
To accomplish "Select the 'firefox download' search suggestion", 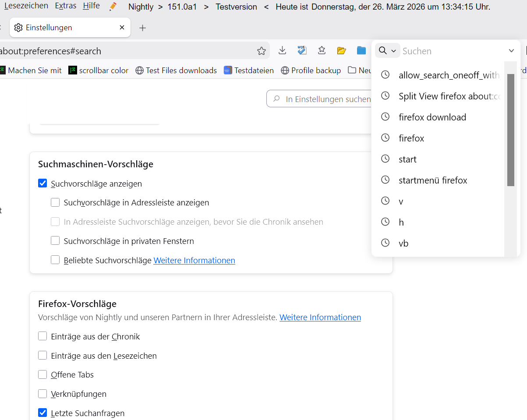I will pyautogui.click(x=432, y=117).
